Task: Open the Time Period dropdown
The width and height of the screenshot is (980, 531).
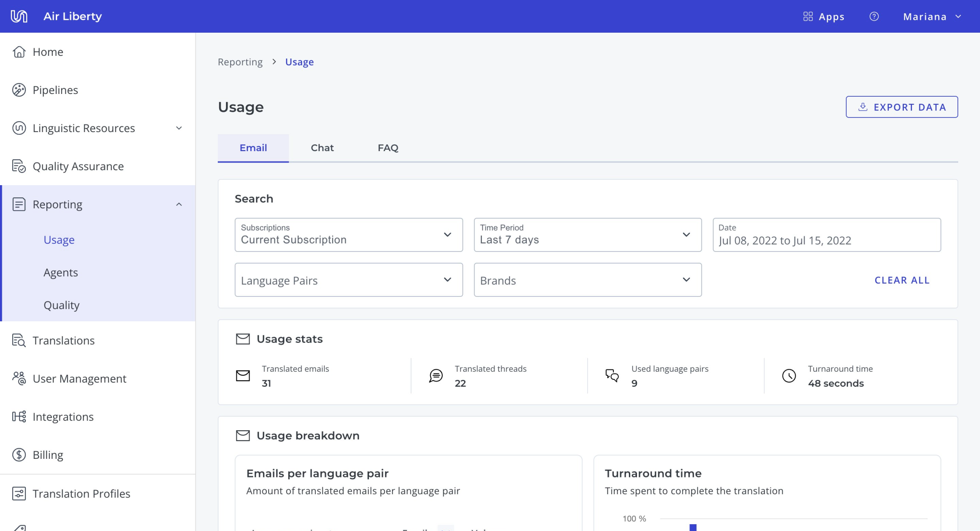Action: [588, 235]
